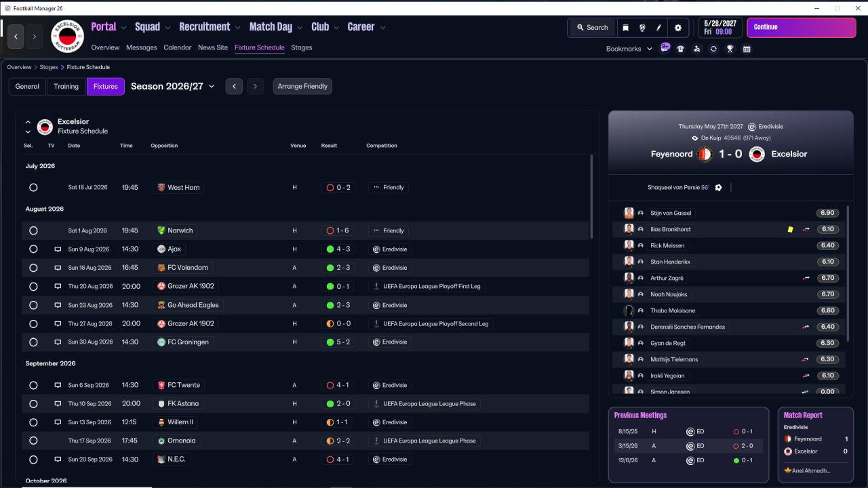Click the pencil notes icon
The width and height of the screenshot is (868, 488).
click(x=658, y=28)
